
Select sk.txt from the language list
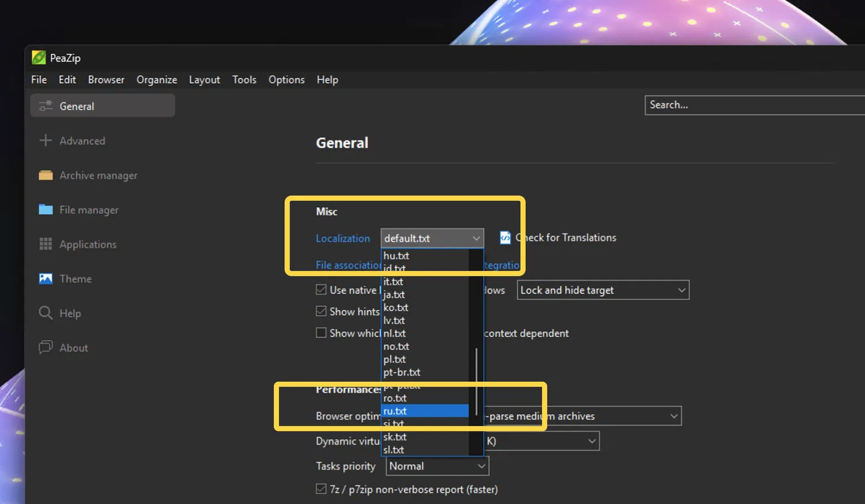[425, 437]
